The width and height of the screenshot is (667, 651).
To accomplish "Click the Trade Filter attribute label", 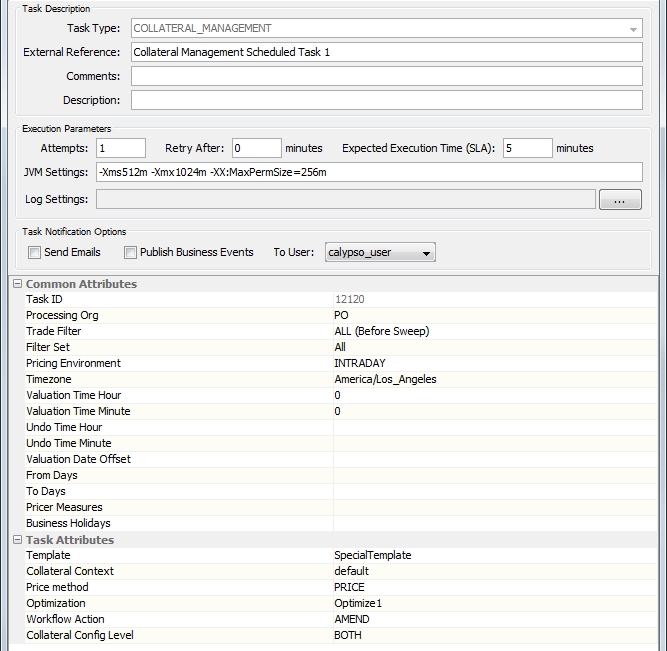I will (54, 331).
